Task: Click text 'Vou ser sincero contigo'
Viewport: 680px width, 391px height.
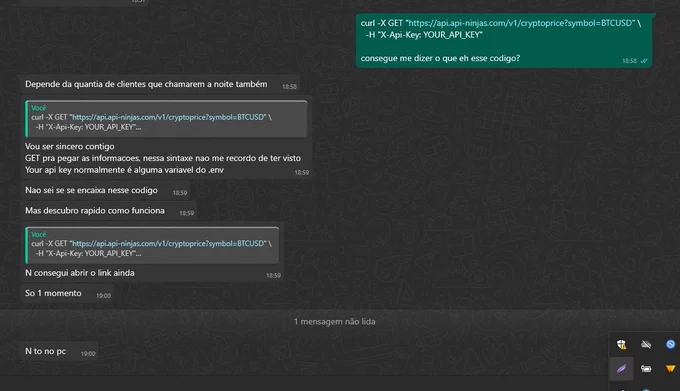Action: click(x=70, y=147)
